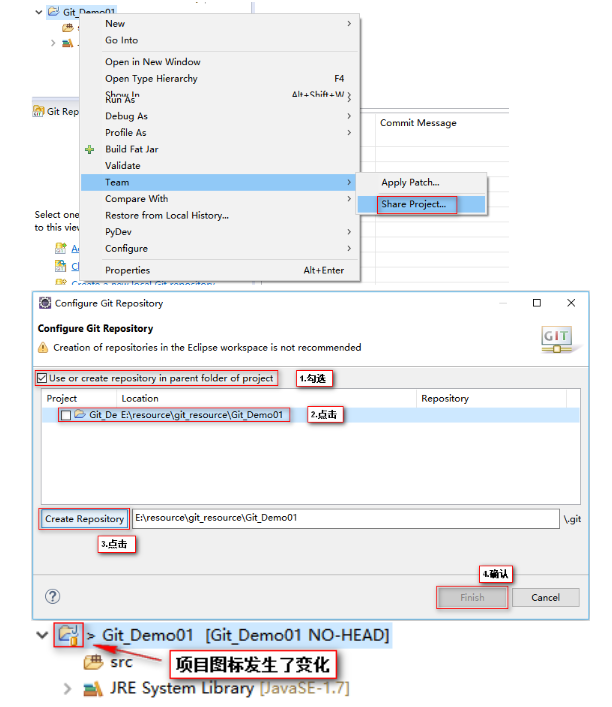612x707 pixels.
Task: Select the src folder in bottom tree
Action: pyautogui.click(x=121, y=662)
